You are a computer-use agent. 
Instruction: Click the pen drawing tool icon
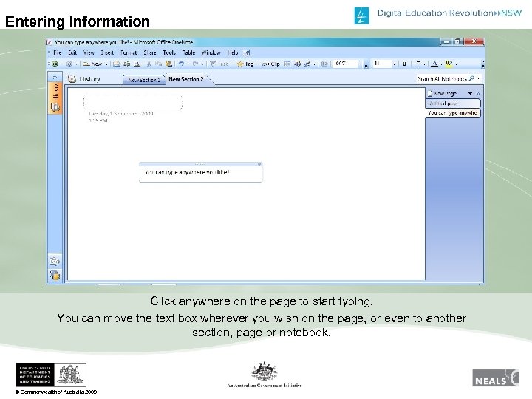(x=307, y=64)
